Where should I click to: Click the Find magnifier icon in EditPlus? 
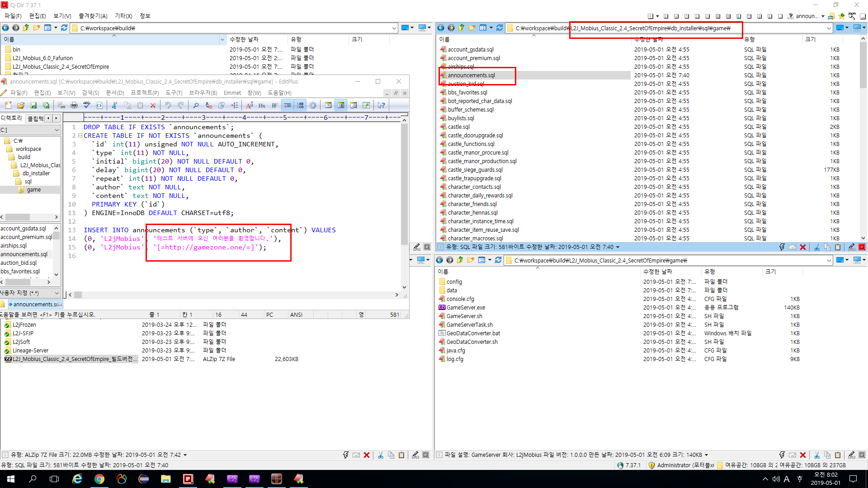pyautogui.click(x=196, y=105)
